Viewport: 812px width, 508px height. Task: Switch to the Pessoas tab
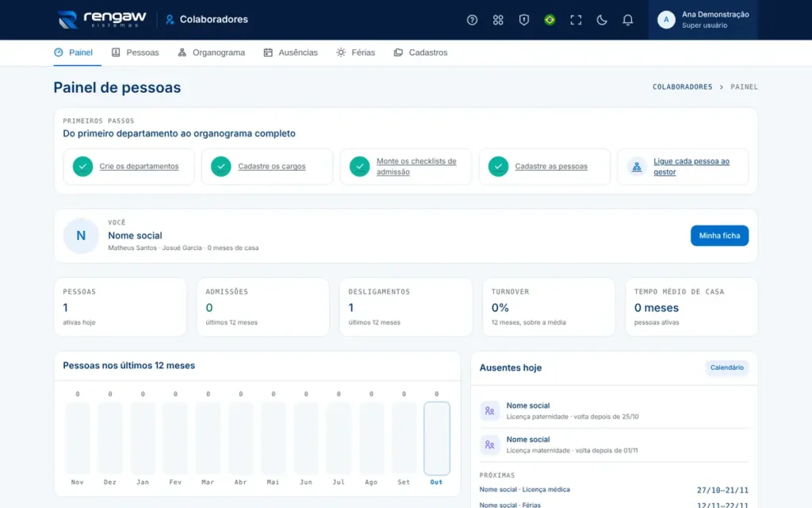135,52
